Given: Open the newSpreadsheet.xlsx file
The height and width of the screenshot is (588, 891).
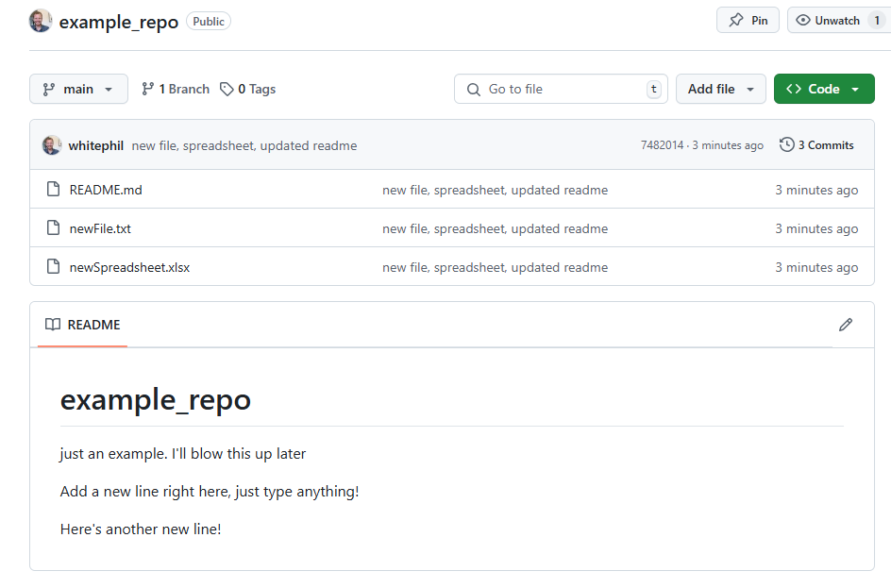Looking at the screenshot, I should click(x=129, y=267).
